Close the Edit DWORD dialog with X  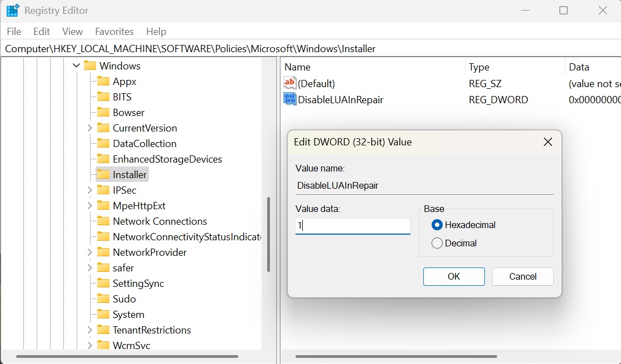click(548, 141)
